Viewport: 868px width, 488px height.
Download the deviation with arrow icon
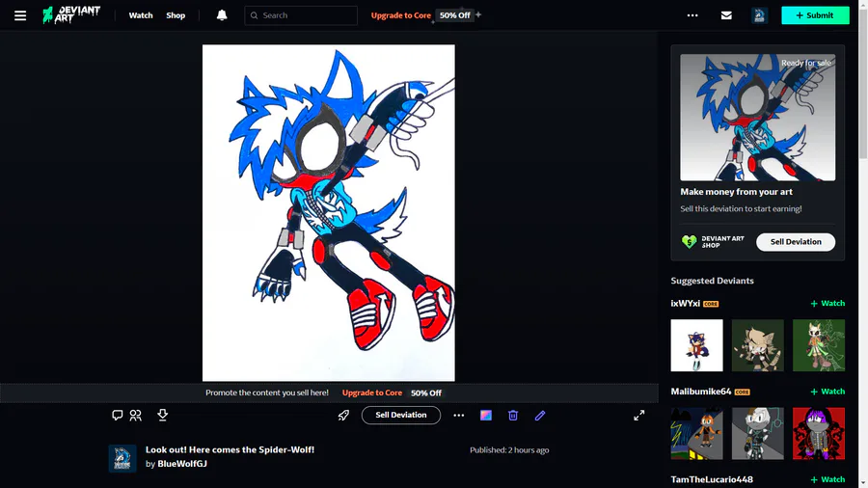click(163, 415)
